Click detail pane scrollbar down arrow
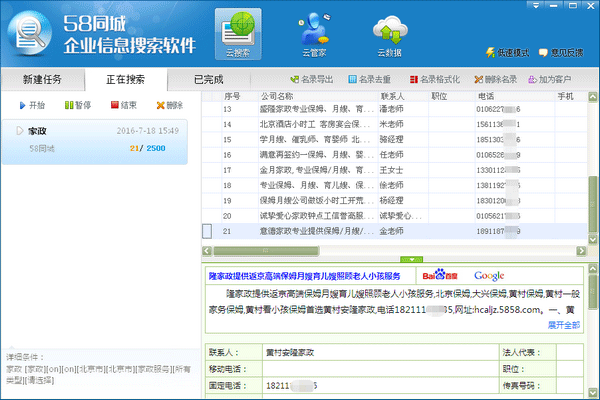The width and height of the screenshot is (600, 400). [593, 393]
